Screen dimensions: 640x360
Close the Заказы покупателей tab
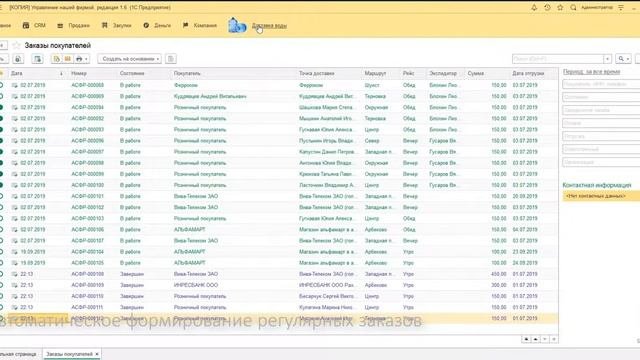click(97, 354)
